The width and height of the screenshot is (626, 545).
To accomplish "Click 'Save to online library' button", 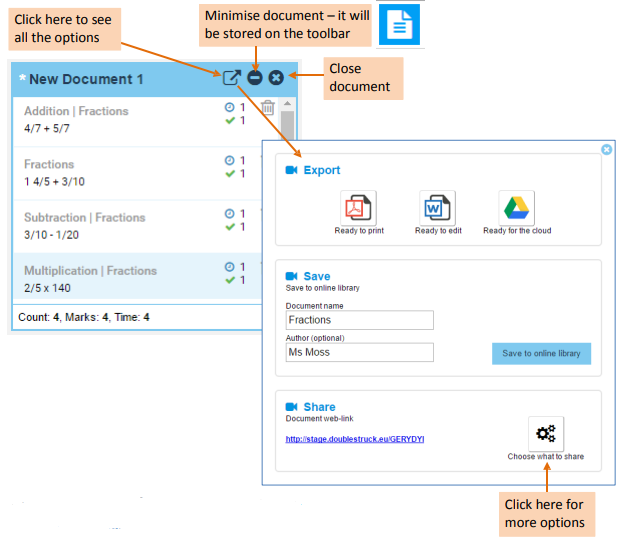I will [x=541, y=353].
